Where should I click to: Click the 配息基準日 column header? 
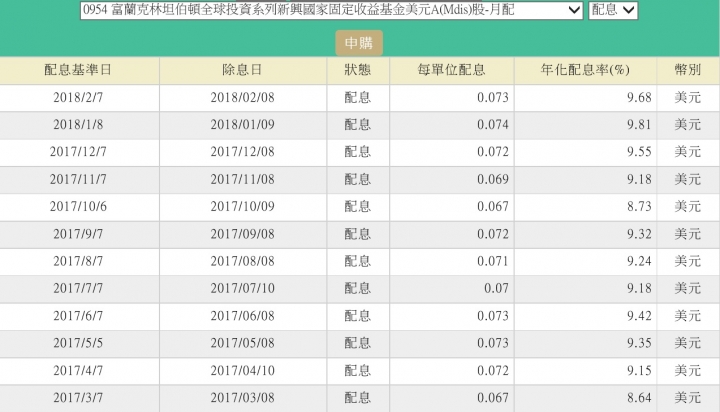[x=78, y=70]
